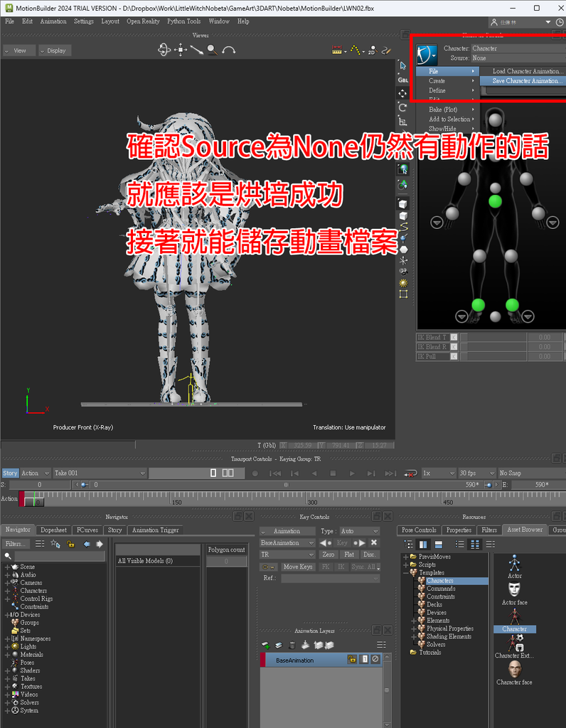566x728 pixels.
Task: Switch the Gbl reference mode button
Action: coord(402,80)
